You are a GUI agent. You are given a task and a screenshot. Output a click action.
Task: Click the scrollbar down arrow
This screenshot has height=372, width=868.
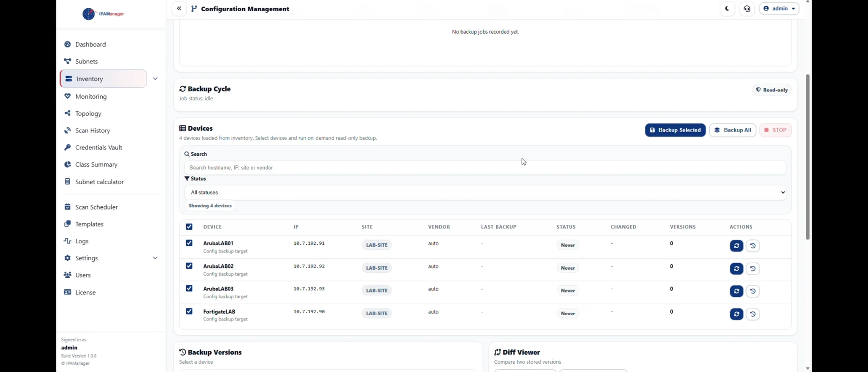(808, 369)
